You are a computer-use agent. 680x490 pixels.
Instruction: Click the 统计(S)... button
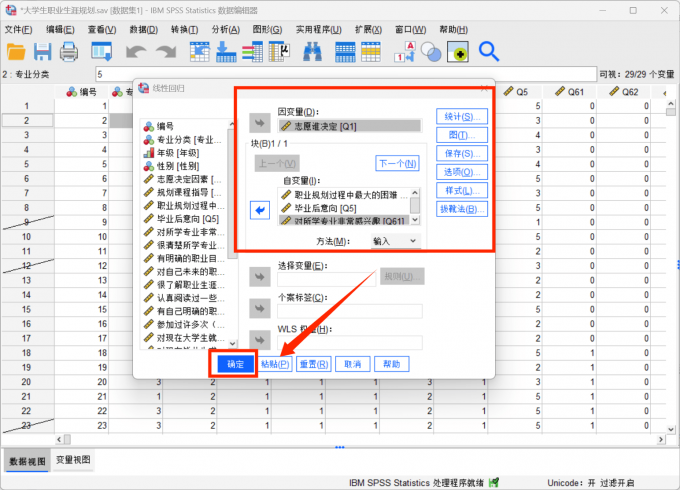pos(461,116)
